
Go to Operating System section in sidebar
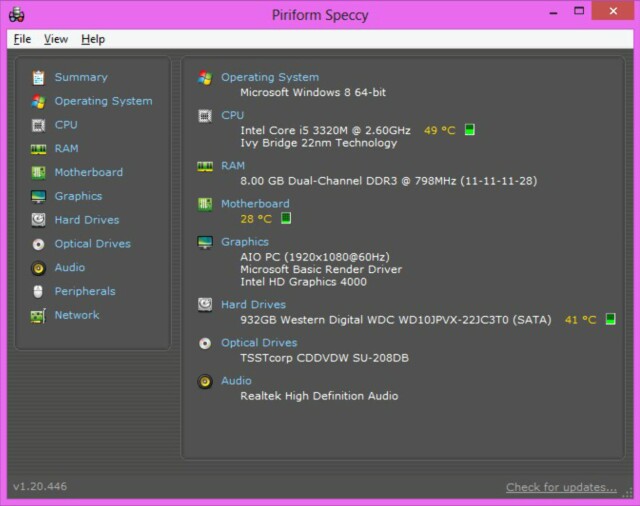pyautogui.click(x=104, y=101)
